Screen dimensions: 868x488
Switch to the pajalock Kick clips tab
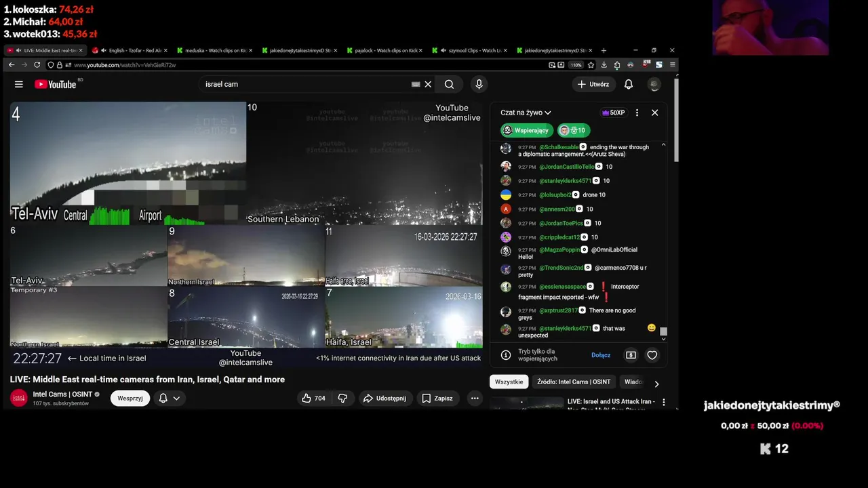385,50
